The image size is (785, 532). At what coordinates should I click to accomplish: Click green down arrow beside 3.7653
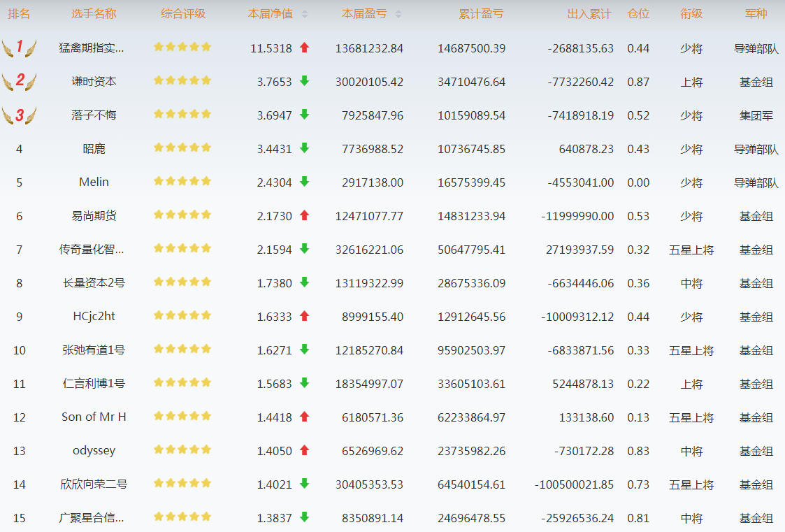(304, 81)
